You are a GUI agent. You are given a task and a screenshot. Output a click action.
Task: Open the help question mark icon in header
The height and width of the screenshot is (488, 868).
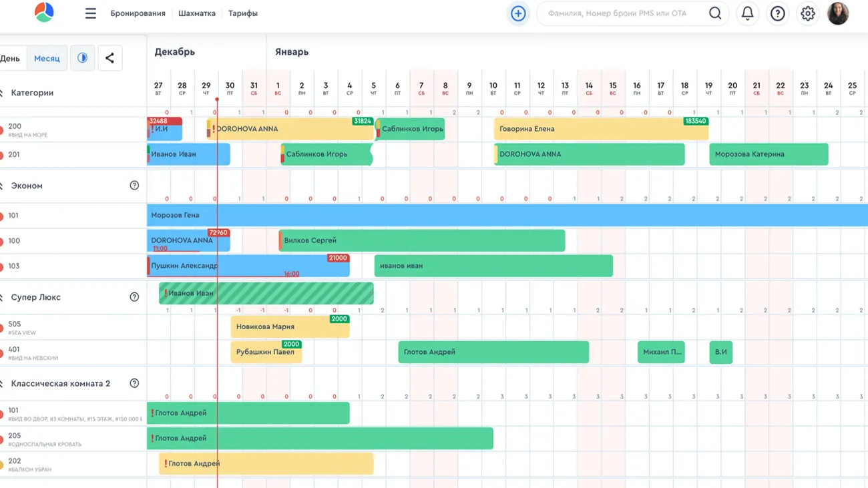click(777, 13)
